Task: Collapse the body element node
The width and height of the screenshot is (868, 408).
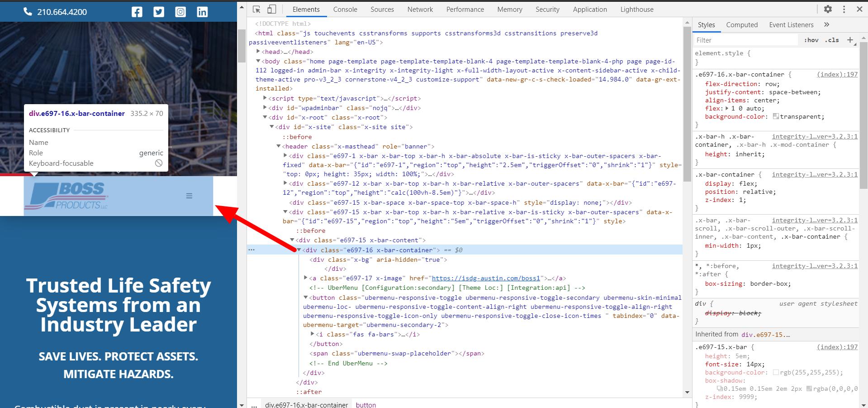Action: point(258,61)
